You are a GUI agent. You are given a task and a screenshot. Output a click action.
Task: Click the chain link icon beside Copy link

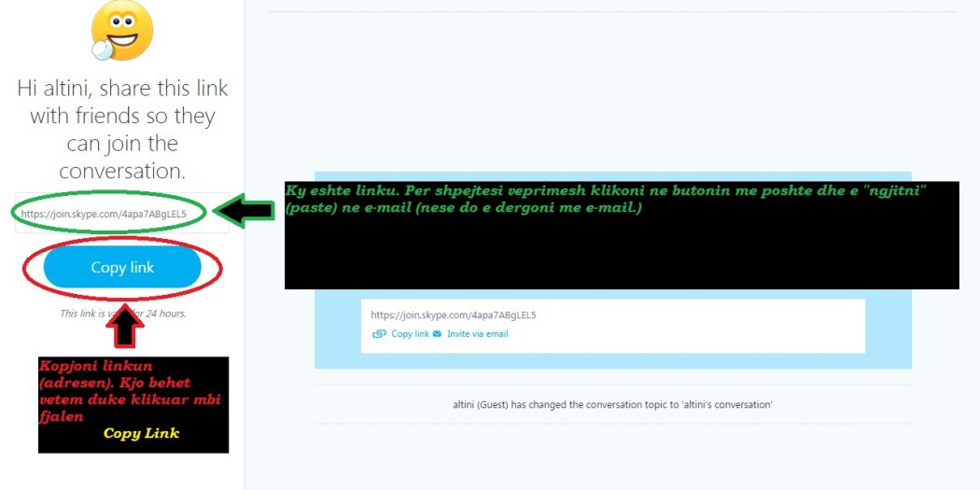(x=379, y=334)
